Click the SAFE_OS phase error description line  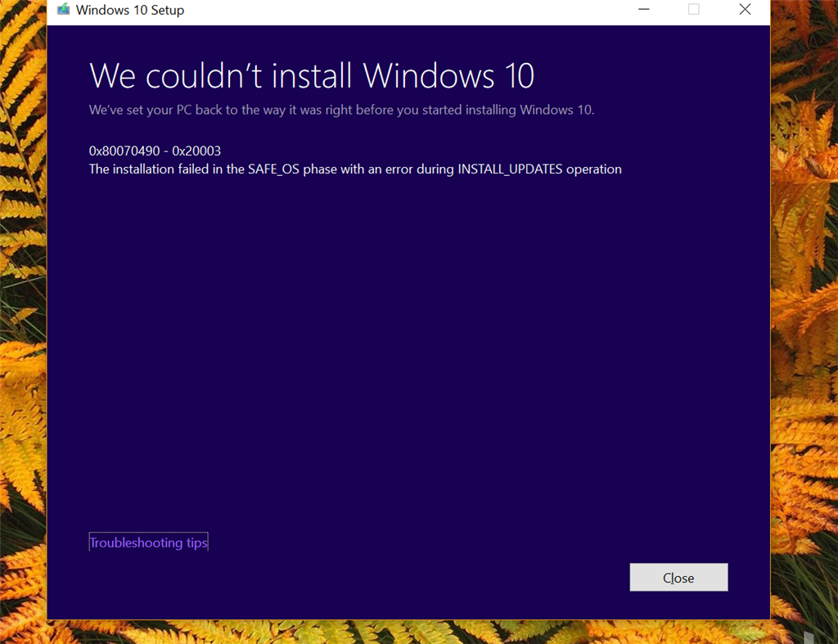click(x=355, y=169)
